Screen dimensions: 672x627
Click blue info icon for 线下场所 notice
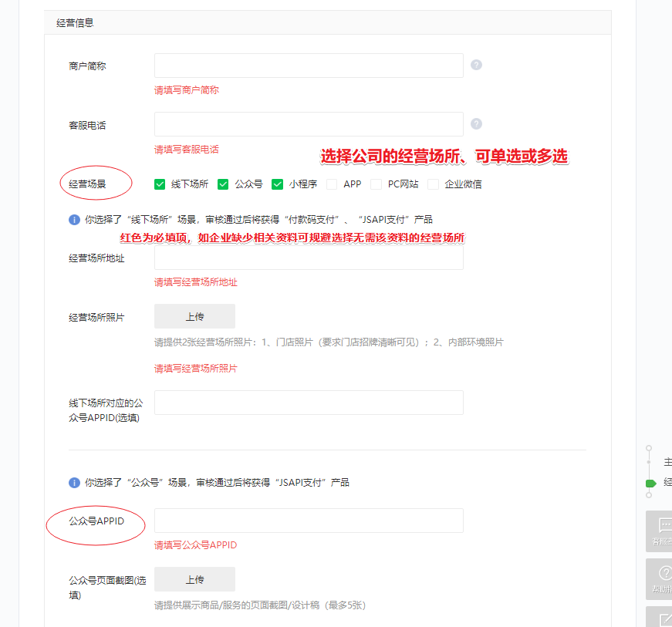click(x=75, y=220)
